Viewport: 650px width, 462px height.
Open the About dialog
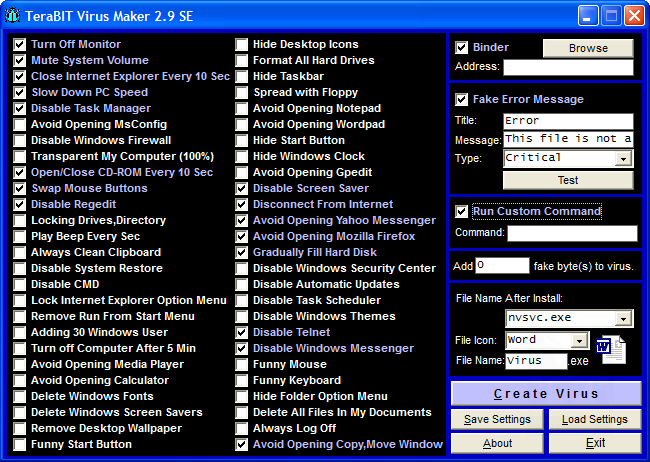tap(497, 443)
